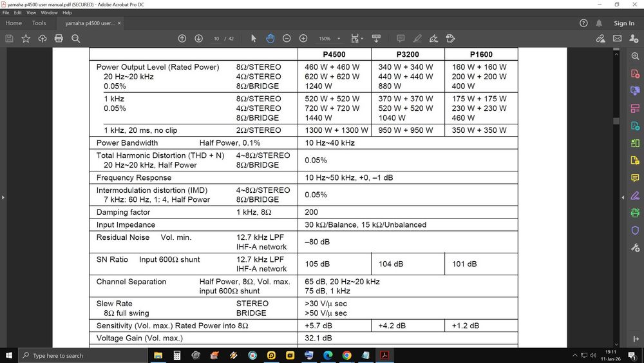Open the yellow Send for Comments tool
644x363 pixels.
(x=635, y=161)
